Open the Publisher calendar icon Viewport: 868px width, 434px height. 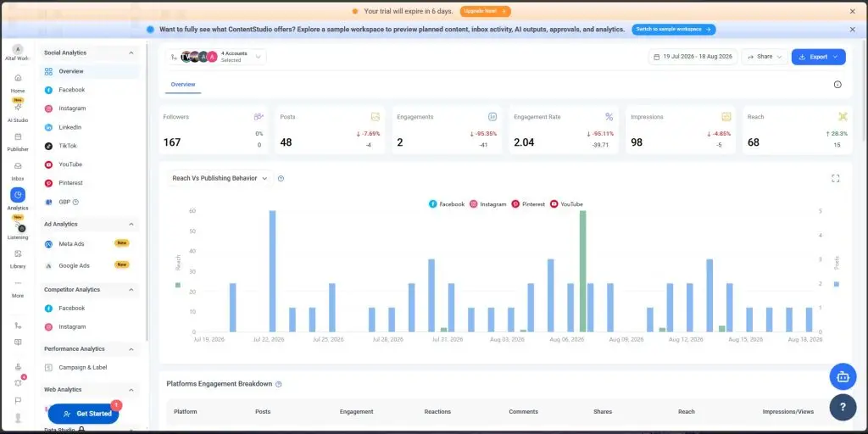pyautogui.click(x=18, y=136)
